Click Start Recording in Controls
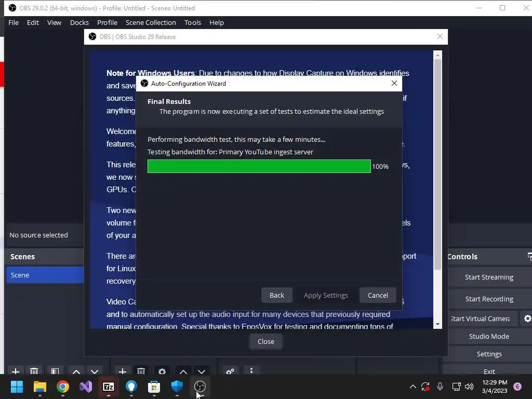Screen dimensions: 532x399 tap(489, 299)
